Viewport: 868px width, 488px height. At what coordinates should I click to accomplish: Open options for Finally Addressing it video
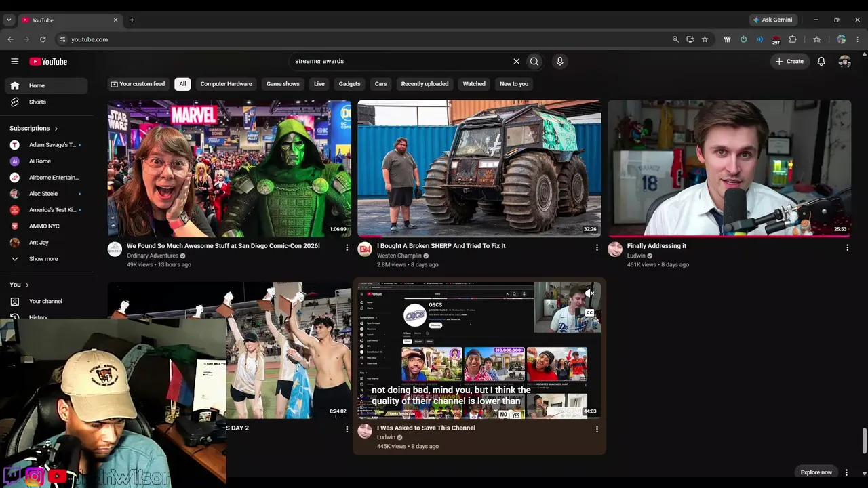pyautogui.click(x=847, y=248)
